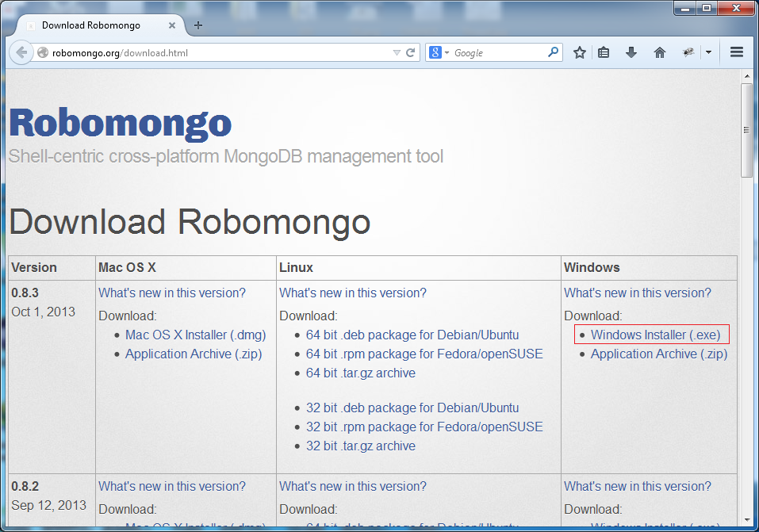The image size is (759, 532).
Task: Download Windows Application Archive (.zip) for 0.8.3
Action: pyautogui.click(x=659, y=354)
